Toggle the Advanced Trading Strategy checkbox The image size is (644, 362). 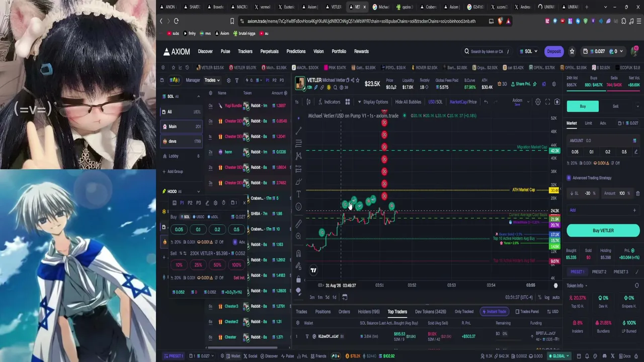click(569, 178)
